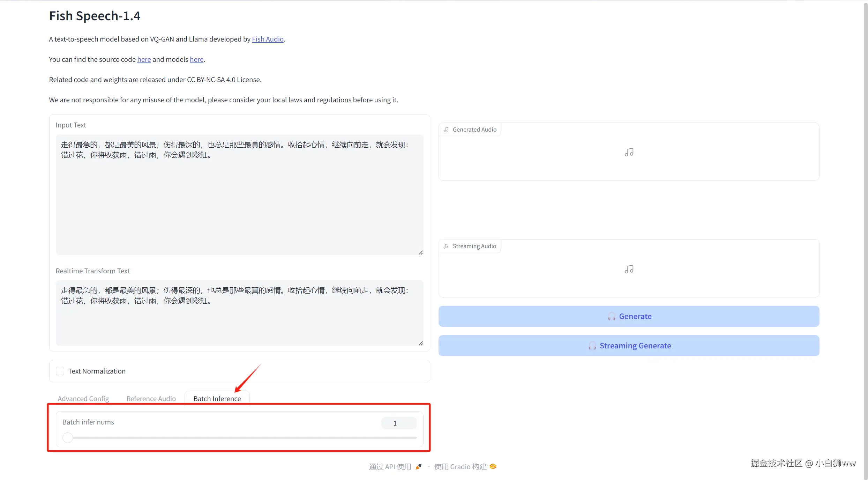Screen dimensions: 868x480
Task: Click the Batch infer nums number box
Action: pyautogui.click(x=399, y=423)
